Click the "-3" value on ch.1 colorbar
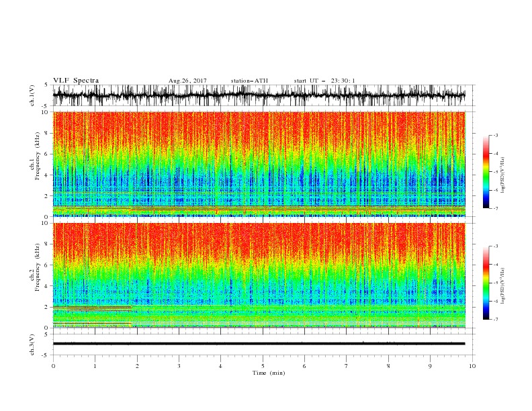This screenshot has width=532, height=411. point(495,135)
